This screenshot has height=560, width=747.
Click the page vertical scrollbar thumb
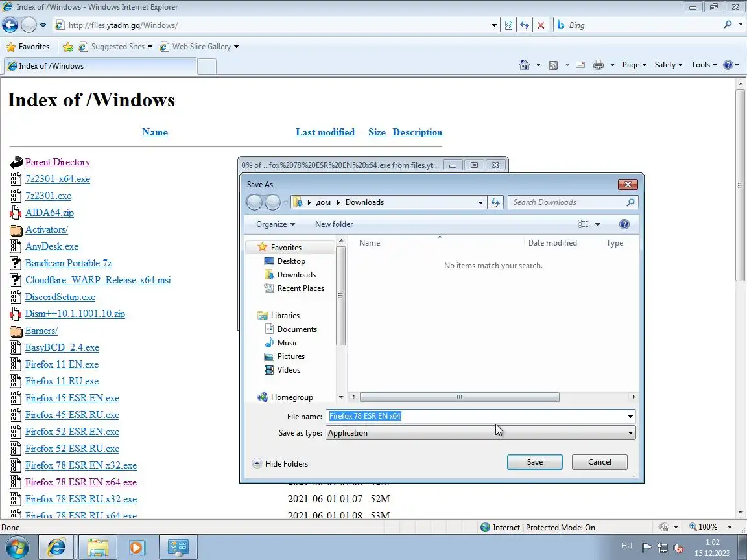click(740, 185)
